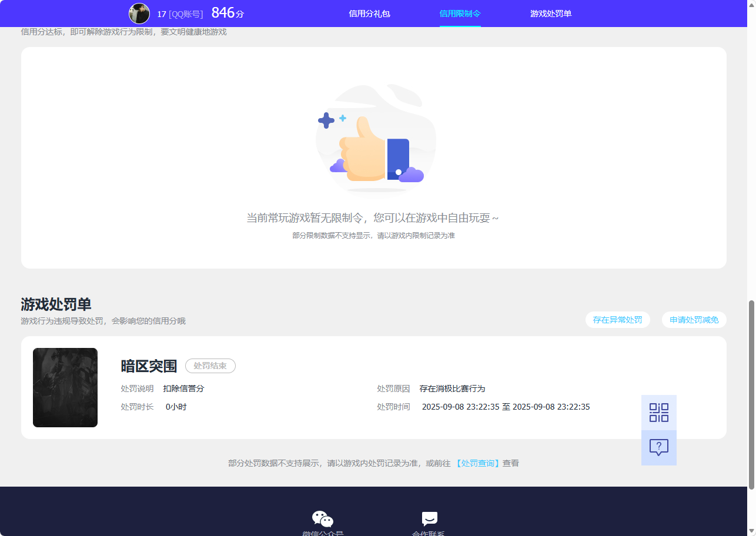Viewport: 756px width, 536px height.
Task: Click the 申请处罚减免 button
Action: point(694,320)
